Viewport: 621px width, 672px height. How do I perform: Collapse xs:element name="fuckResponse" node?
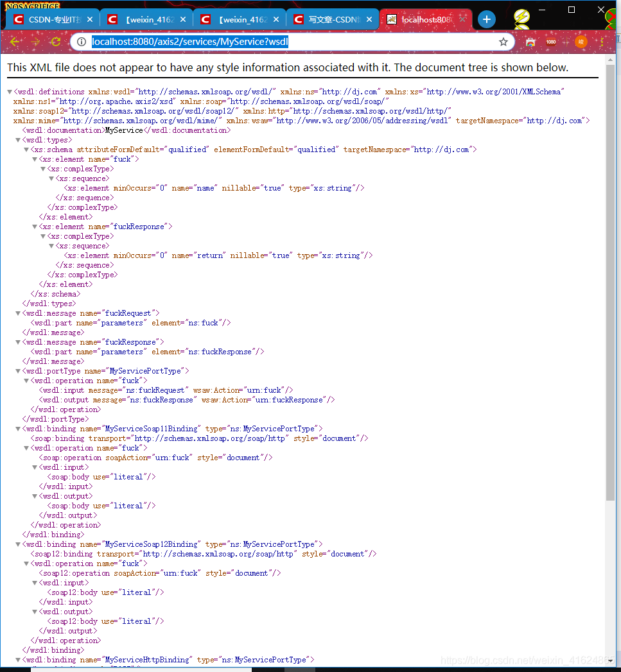(x=35, y=227)
